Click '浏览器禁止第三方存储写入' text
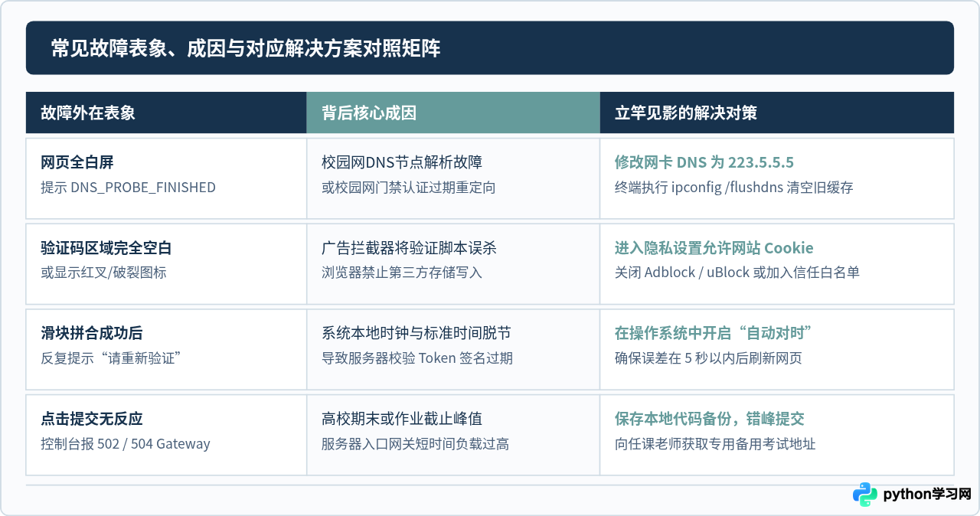Viewport: 980px width, 516px height. [402, 273]
